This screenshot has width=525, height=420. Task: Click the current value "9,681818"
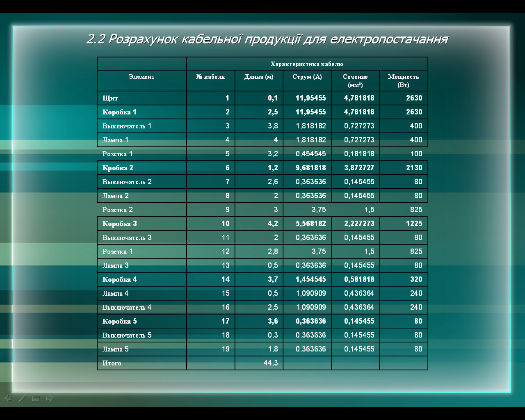click(311, 168)
